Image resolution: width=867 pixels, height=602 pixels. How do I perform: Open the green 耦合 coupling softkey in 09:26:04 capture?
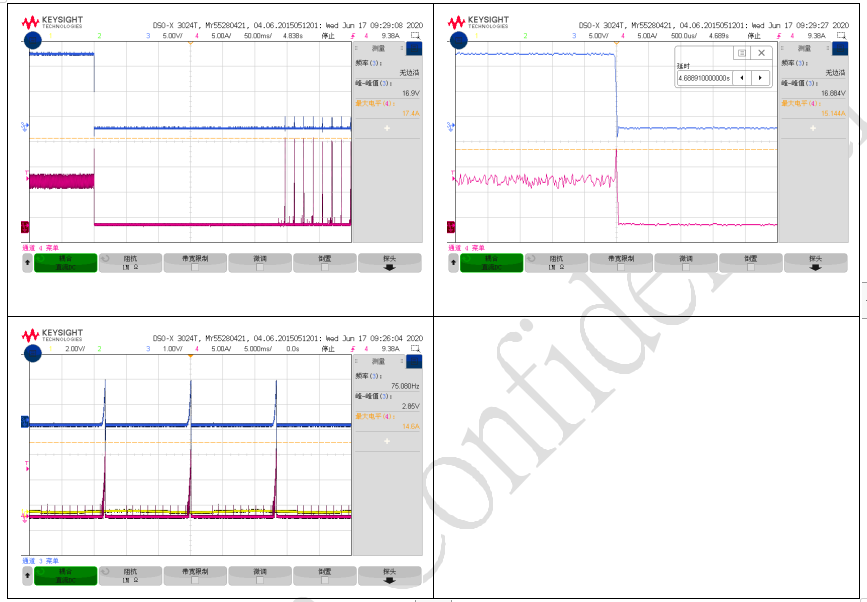tap(65, 576)
